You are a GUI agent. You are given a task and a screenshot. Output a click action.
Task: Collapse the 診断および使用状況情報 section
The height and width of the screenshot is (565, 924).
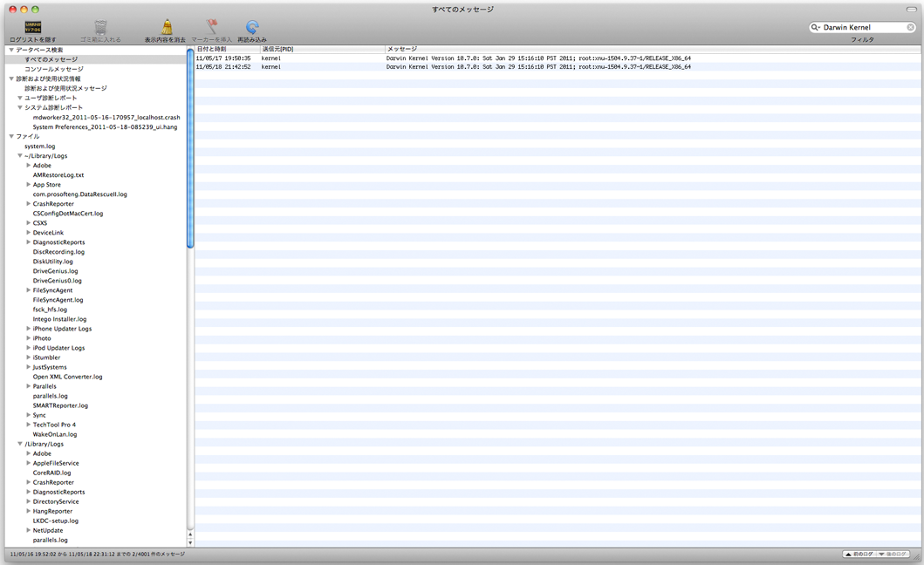(11, 78)
